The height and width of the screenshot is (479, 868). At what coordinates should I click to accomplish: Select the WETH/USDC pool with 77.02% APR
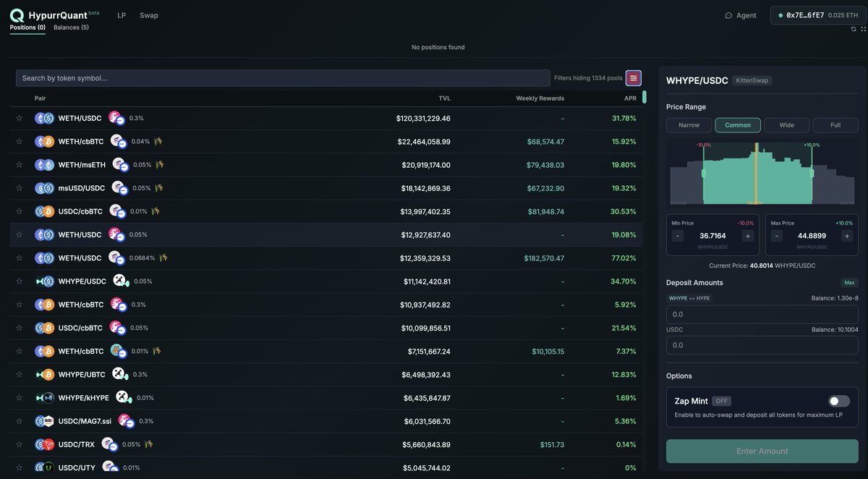tap(326, 258)
